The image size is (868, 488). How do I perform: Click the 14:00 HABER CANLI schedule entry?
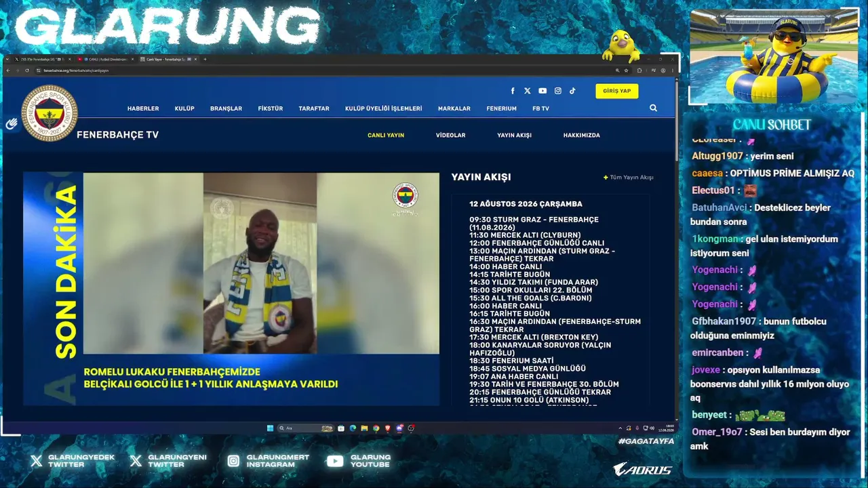(x=506, y=266)
